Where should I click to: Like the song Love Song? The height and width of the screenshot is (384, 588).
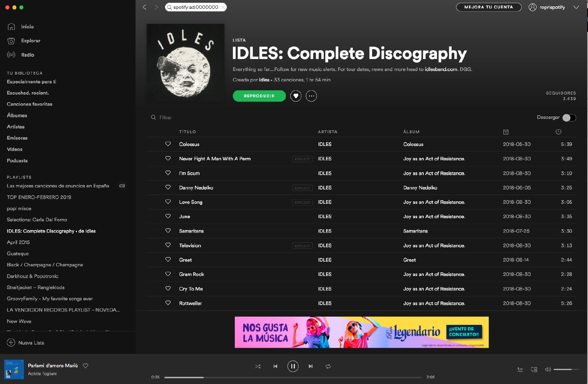coord(168,202)
